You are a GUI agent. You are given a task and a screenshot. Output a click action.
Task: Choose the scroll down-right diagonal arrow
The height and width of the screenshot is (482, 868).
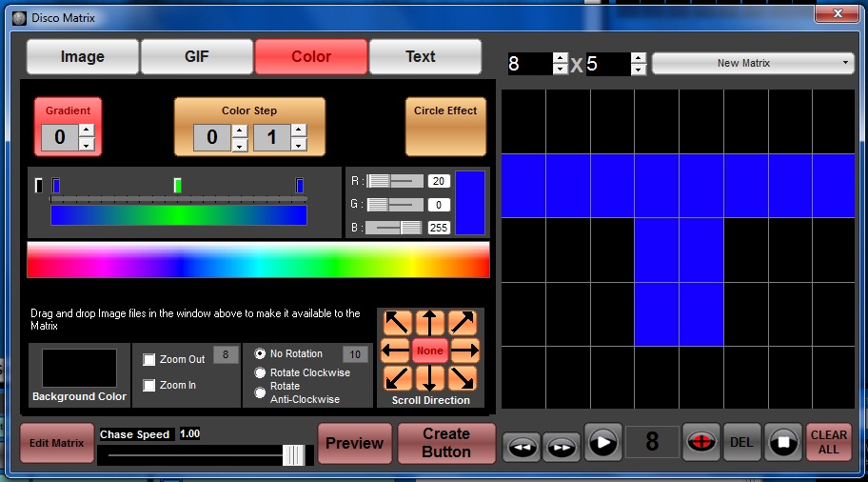[464, 378]
